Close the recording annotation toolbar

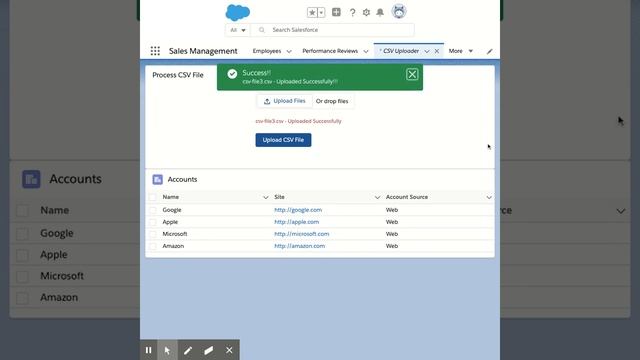click(x=229, y=350)
